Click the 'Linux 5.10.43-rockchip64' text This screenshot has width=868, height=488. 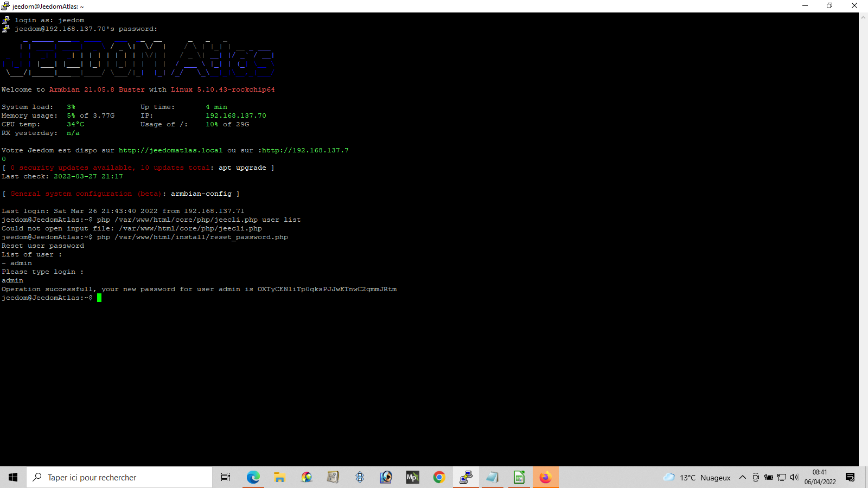(x=223, y=89)
